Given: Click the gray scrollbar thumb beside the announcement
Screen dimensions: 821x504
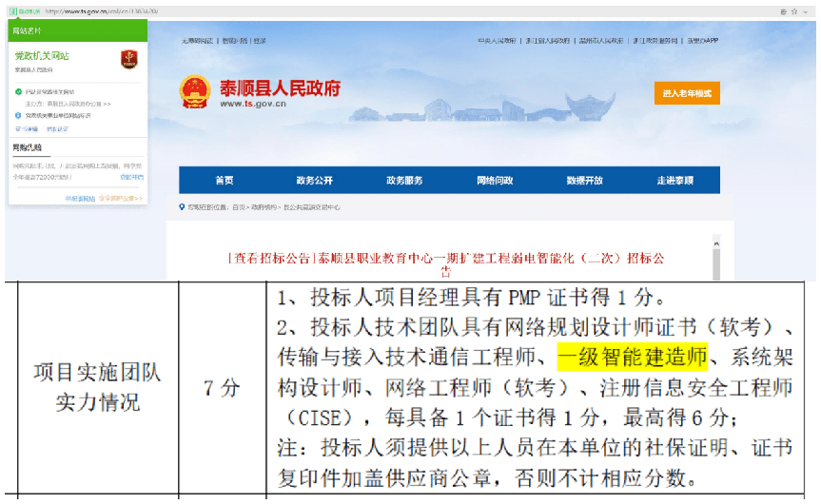Looking at the screenshot, I should [x=716, y=264].
